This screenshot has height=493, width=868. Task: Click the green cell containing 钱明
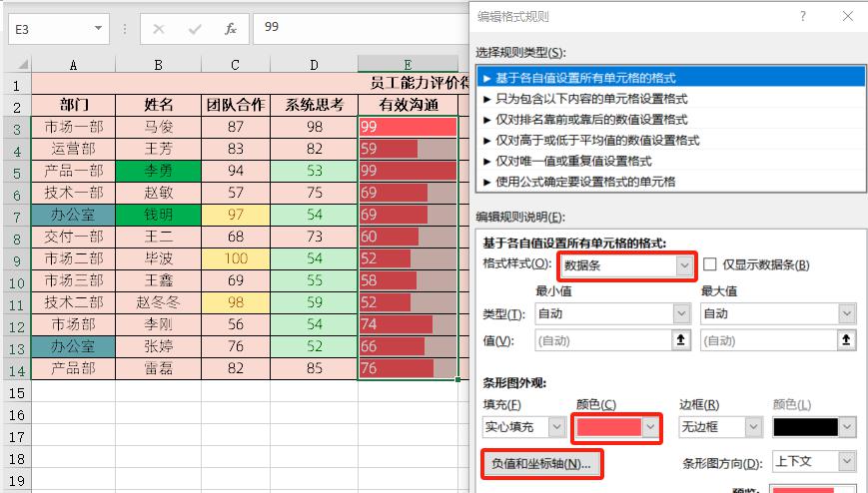(159, 215)
